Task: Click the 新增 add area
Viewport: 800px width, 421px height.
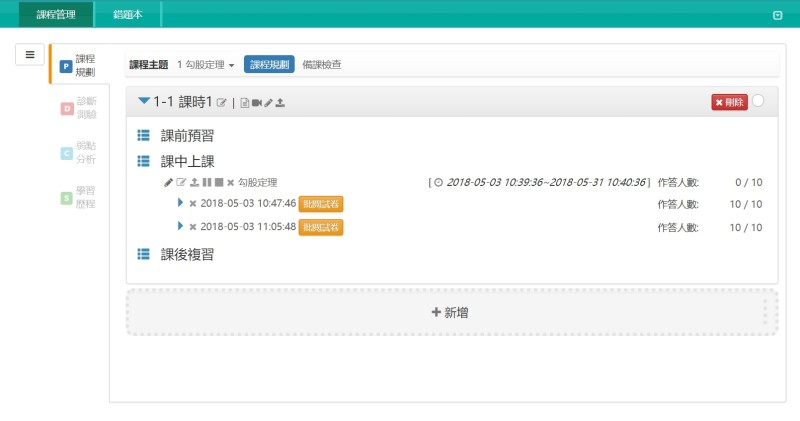Action: (x=450, y=312)
